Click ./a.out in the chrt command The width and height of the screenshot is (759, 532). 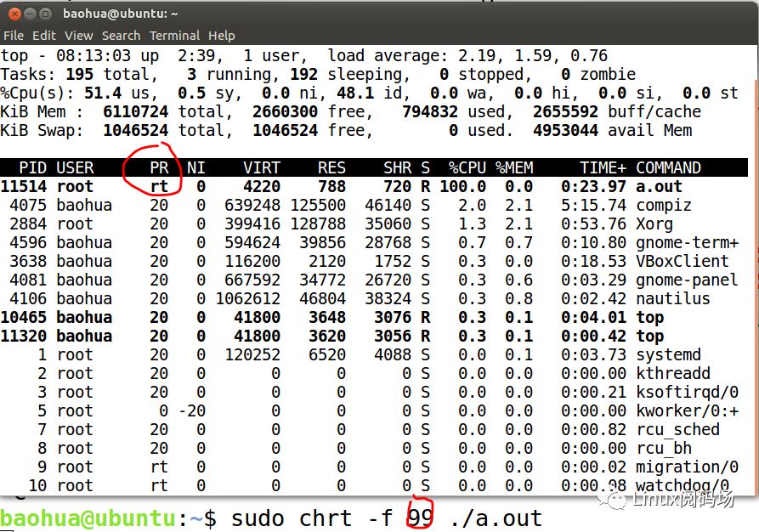coord(496,518)
